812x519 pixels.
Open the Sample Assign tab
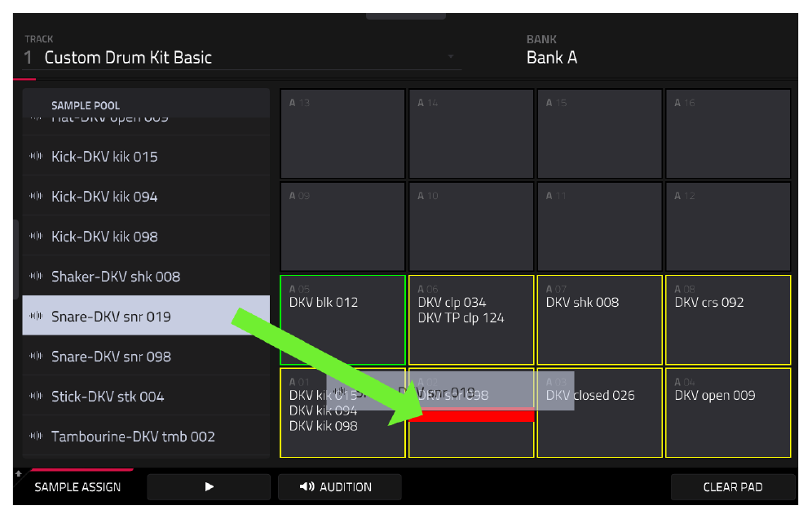coord(77,487)
